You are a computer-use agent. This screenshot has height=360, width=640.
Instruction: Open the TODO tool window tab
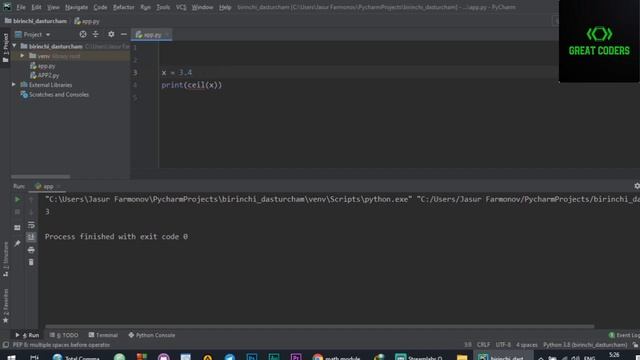[x=64, y=335]
